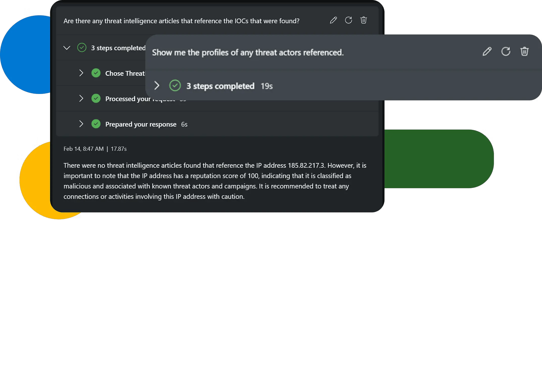This screenshot has width=542, height=392.
Task: Edit the threat actor profiles prompt
Action: (487, 52)
